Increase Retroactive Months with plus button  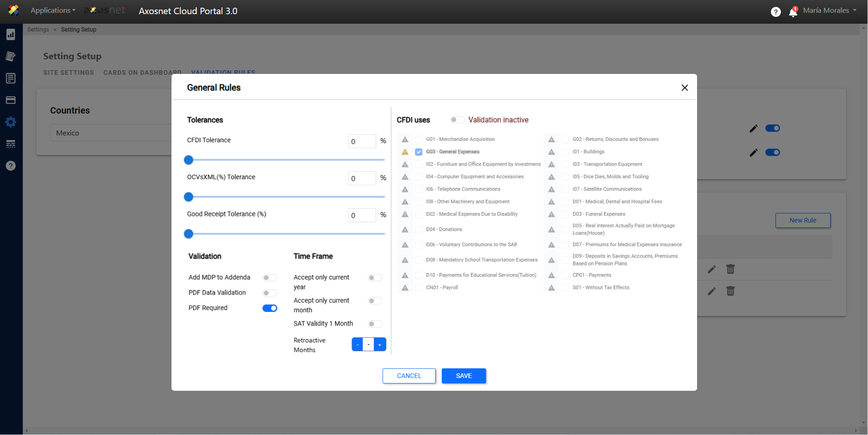pyautogui.click(x=380, y=345)
